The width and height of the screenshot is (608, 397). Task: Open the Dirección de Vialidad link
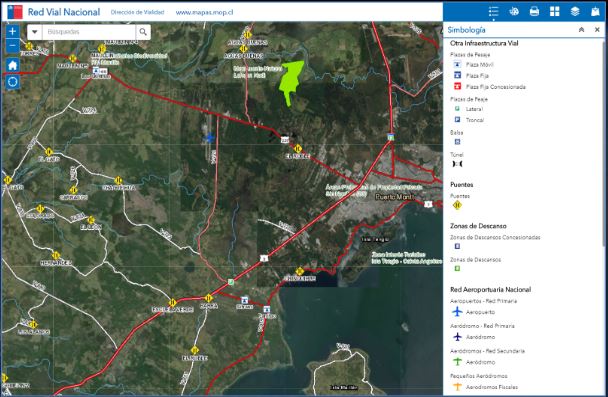tap(137, 12)
